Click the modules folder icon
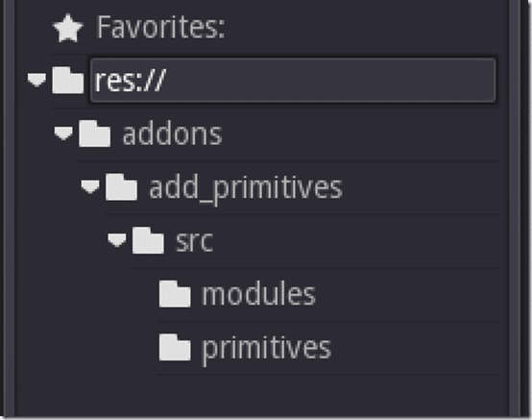 point(175,294)
